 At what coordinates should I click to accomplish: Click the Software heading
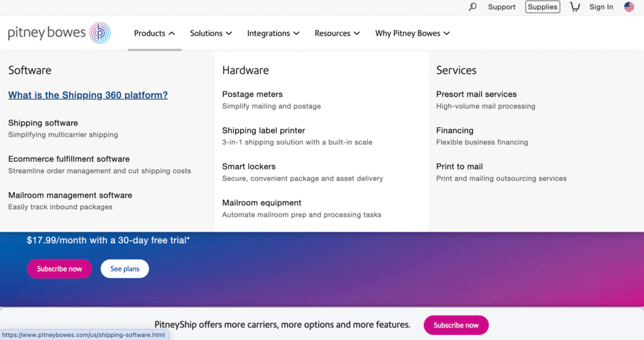point(30,71)
